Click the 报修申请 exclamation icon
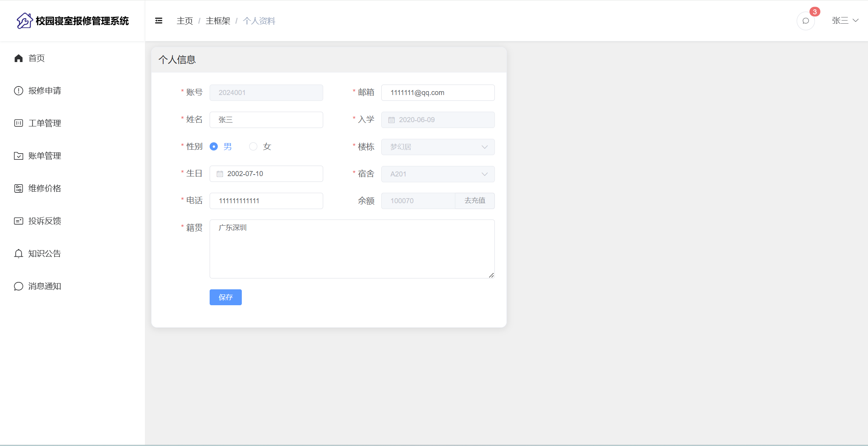This screenshot has width=868, height=446. [x=19, y=91]
